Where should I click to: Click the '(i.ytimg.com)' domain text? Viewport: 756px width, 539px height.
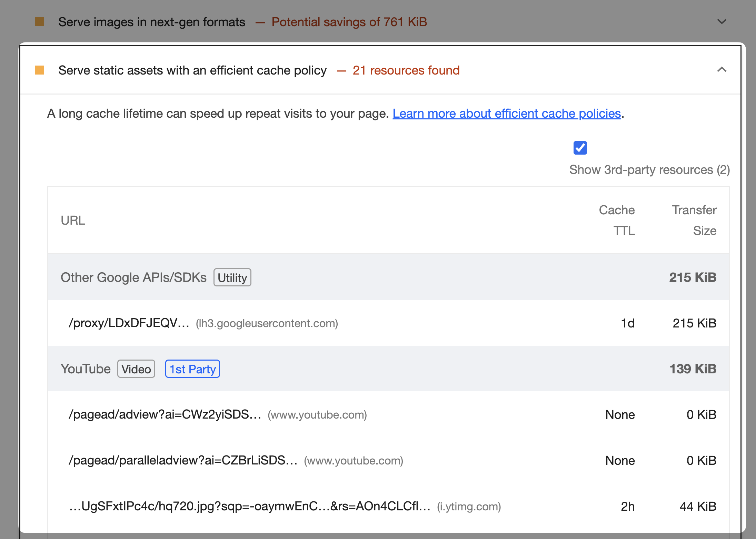[469, 507]
